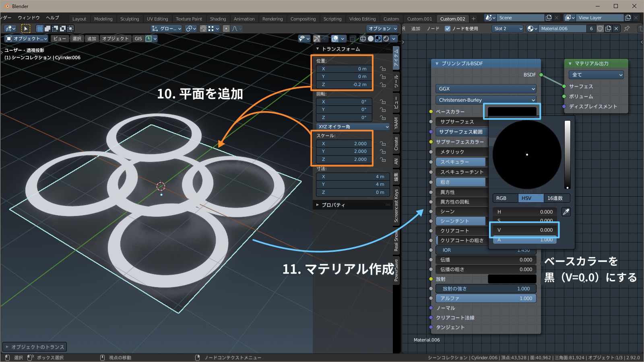Click the ベースカラー black color swatch
The width and height of the screenshot is (644, 362).
pos(512,111)
